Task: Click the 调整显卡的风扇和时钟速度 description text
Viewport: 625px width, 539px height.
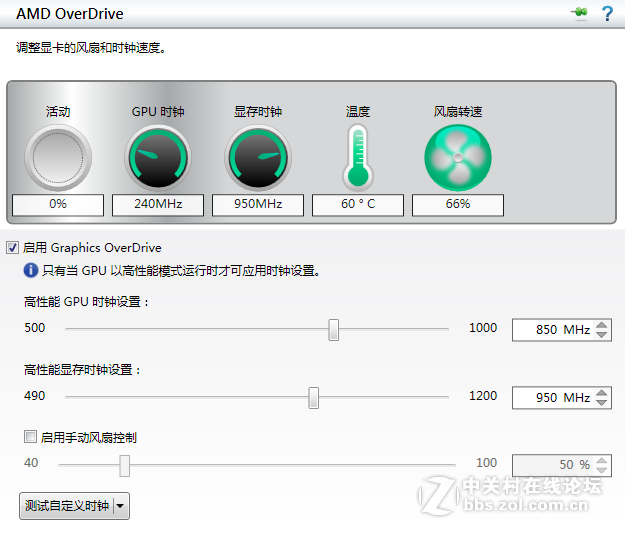Action: [x=91, y=48]
